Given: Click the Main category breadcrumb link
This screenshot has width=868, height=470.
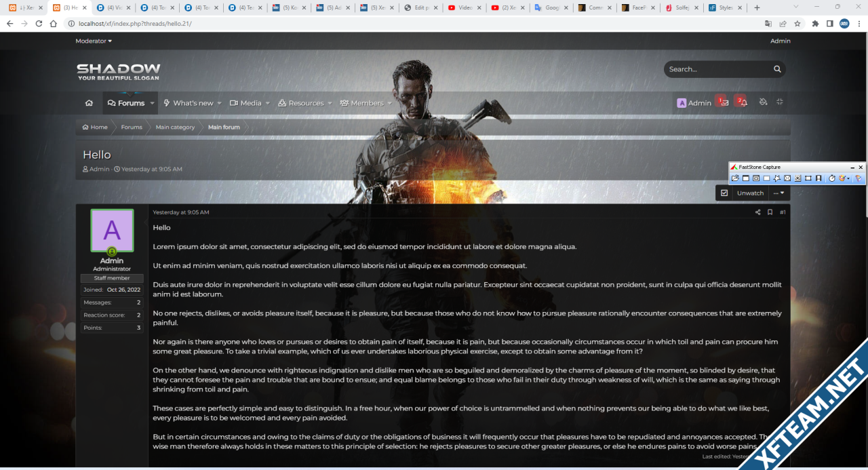Looking at the screenshot, I should pos(175,127).
